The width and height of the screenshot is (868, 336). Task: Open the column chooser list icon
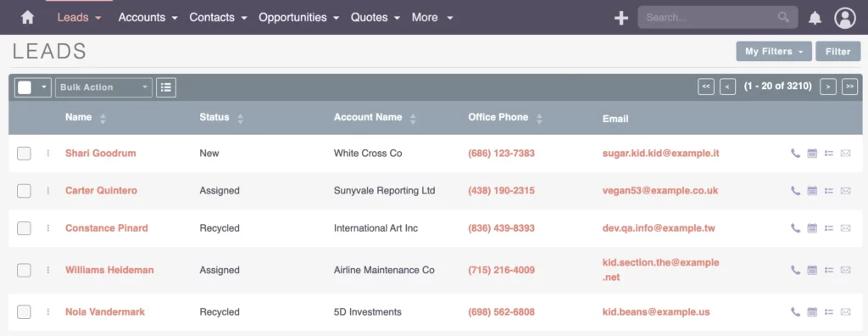point(166,87)
